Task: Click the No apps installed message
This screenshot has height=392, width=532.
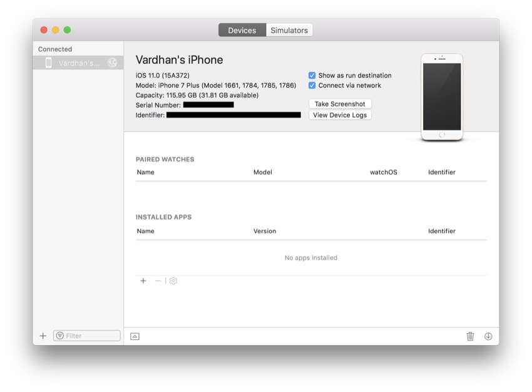Action: tap(311, 257)
